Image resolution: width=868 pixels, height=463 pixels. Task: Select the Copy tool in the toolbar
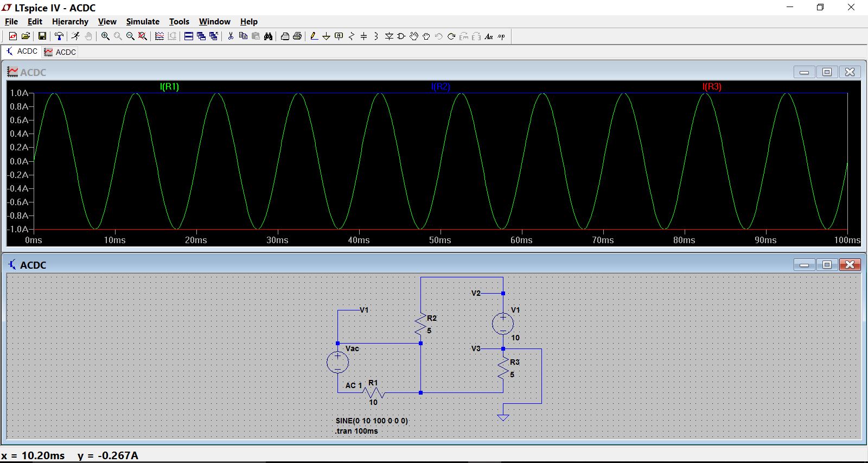point(243,36)
